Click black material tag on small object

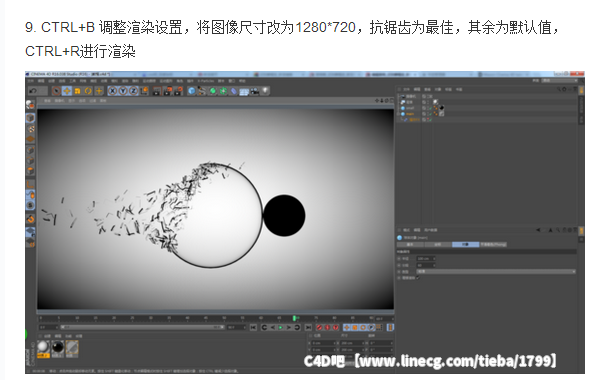tap(442, 108)
